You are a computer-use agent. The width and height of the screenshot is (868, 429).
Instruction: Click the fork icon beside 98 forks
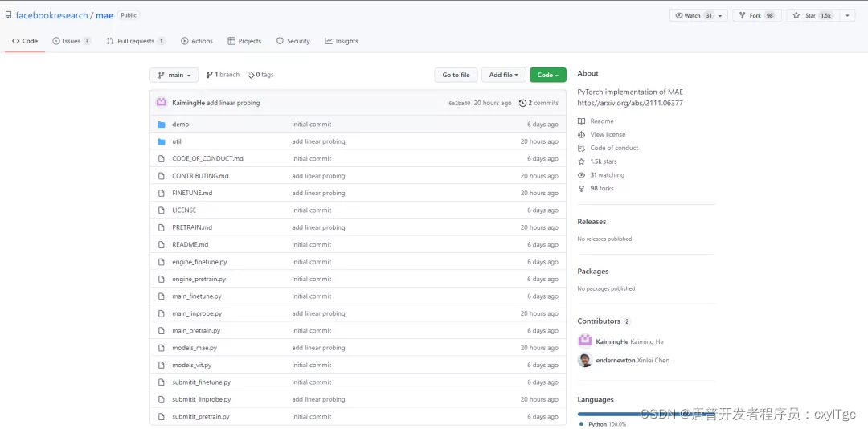581,188
